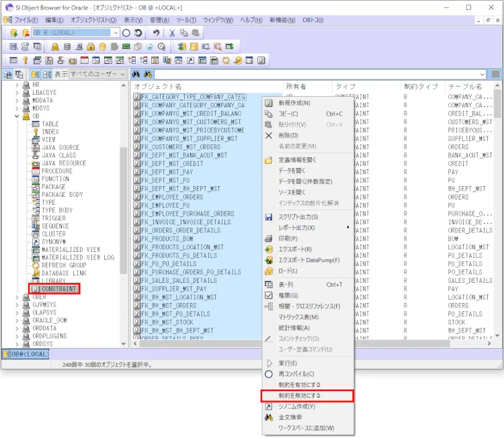This screenshot has height=438, width=504.
Task: Click the function fx toolbar icon
Action: (x=96, y=60)
